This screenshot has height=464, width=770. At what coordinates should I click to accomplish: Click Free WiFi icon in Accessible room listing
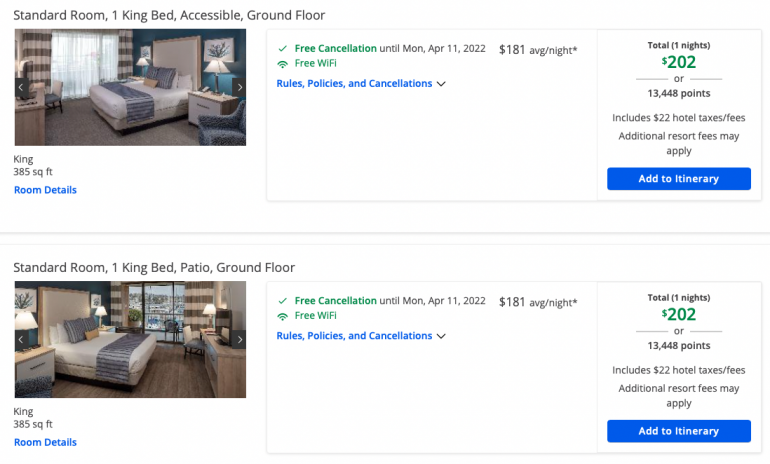point(283,64)
